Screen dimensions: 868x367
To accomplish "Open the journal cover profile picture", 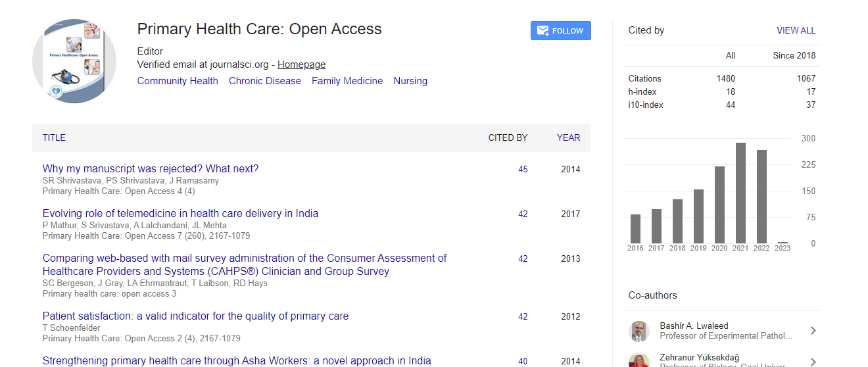I will [x=74, y=61].
